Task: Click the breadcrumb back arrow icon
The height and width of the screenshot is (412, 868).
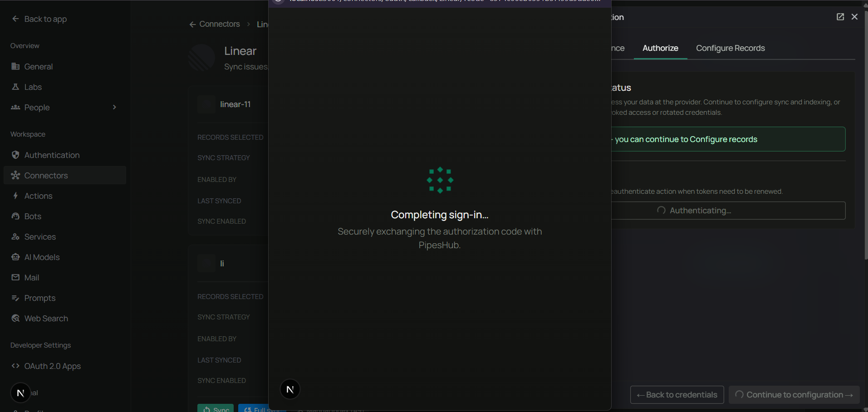Action: click(192, 25)
